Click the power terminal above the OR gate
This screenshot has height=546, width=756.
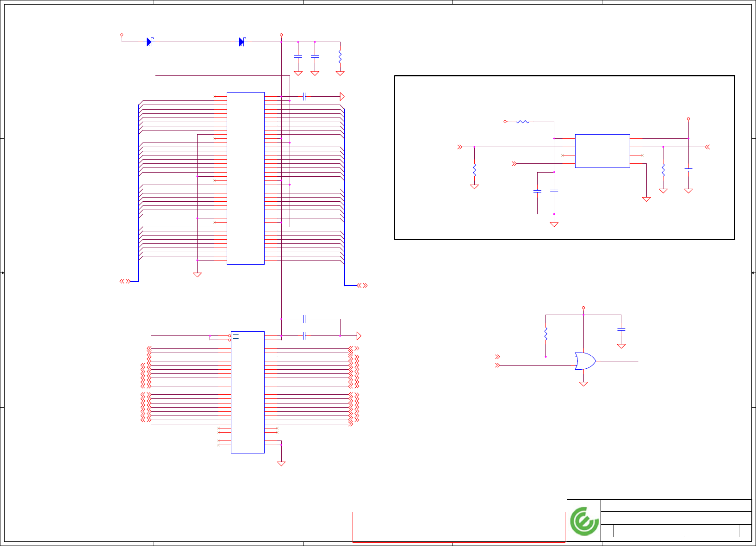(583, 308)
